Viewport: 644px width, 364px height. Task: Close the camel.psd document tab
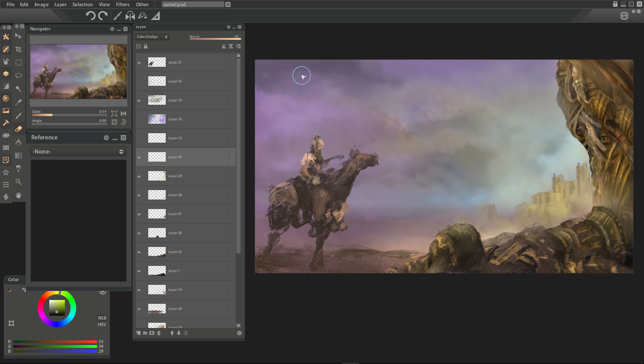coord(228,4)
